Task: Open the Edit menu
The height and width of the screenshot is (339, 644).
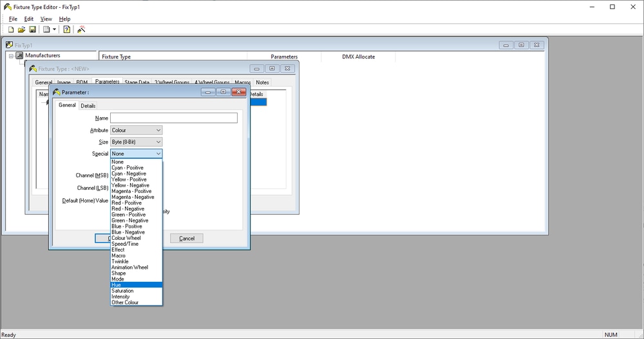Action: [x=29, y=19]
